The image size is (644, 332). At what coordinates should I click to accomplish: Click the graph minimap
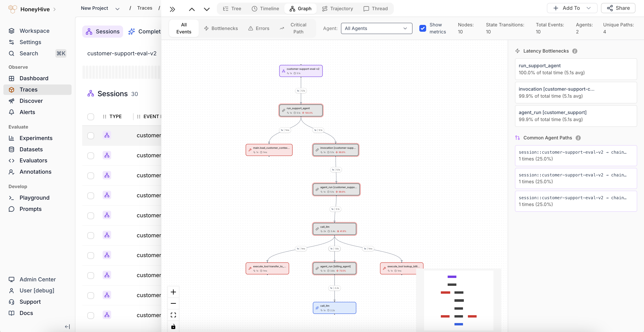point(459,300)
